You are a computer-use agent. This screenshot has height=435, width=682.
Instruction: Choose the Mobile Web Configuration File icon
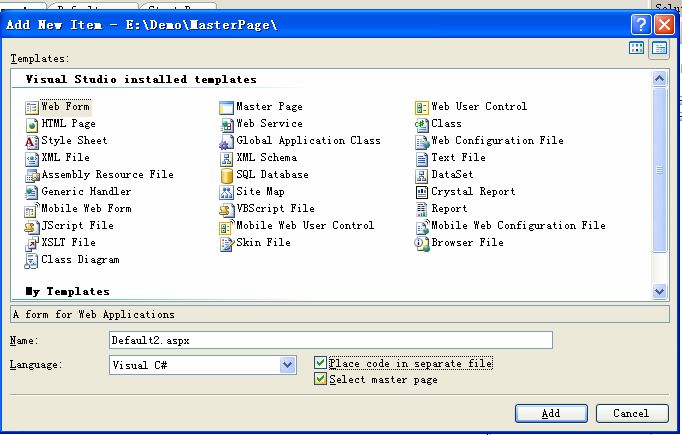click(x=421, y=227)
